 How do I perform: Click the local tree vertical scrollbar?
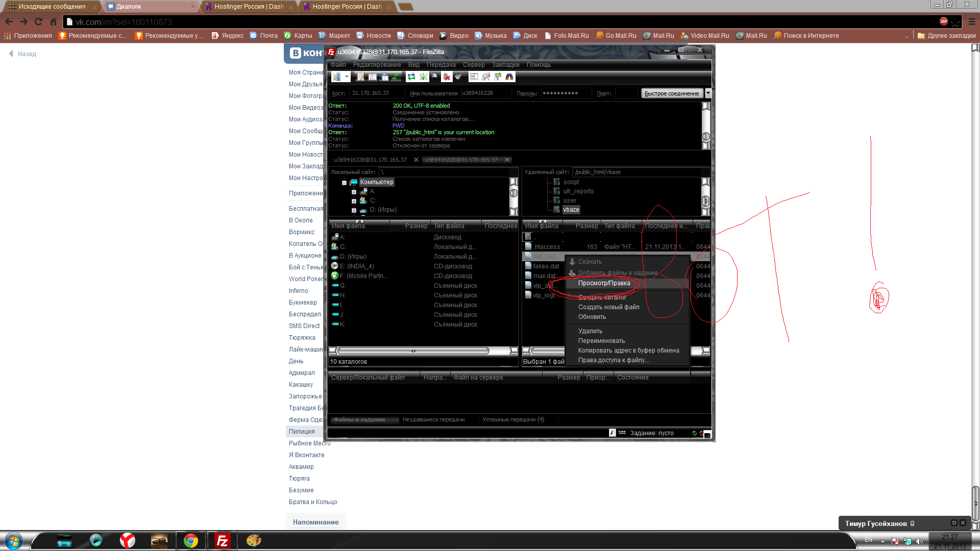[514, 196]
